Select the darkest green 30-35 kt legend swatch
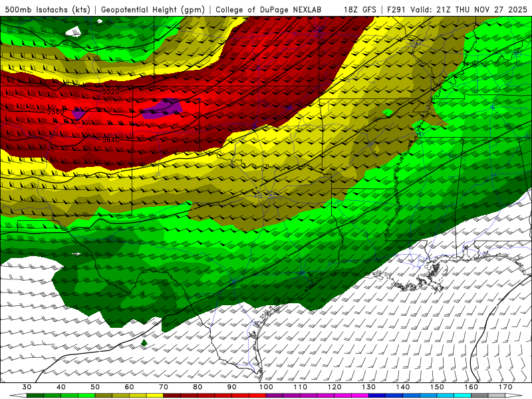Image resolution: width=532 pixels, height=399 pixels. (35, 395)
